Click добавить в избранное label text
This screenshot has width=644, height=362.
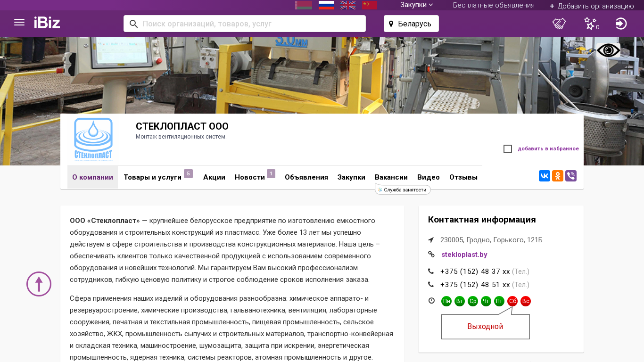click(548, 149)
